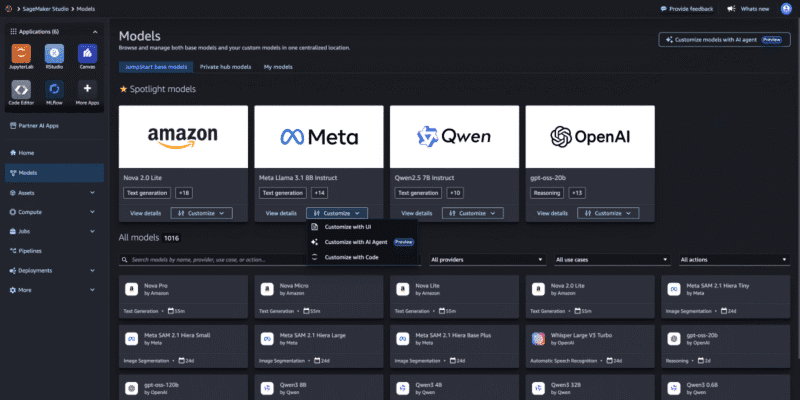Click the SageMaker home logo icon
800x400 pixels.
pyautogui.click(x=9, y=9)
